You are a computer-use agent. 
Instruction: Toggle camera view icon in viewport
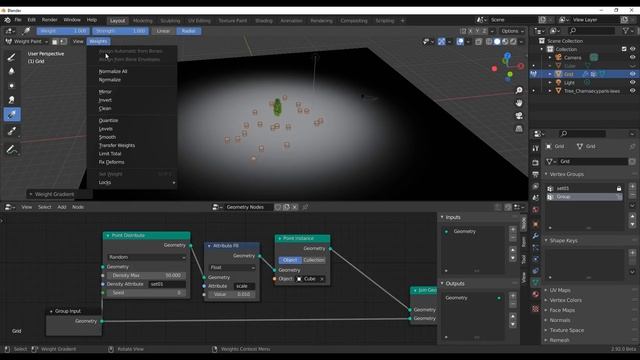click(519, 116)
